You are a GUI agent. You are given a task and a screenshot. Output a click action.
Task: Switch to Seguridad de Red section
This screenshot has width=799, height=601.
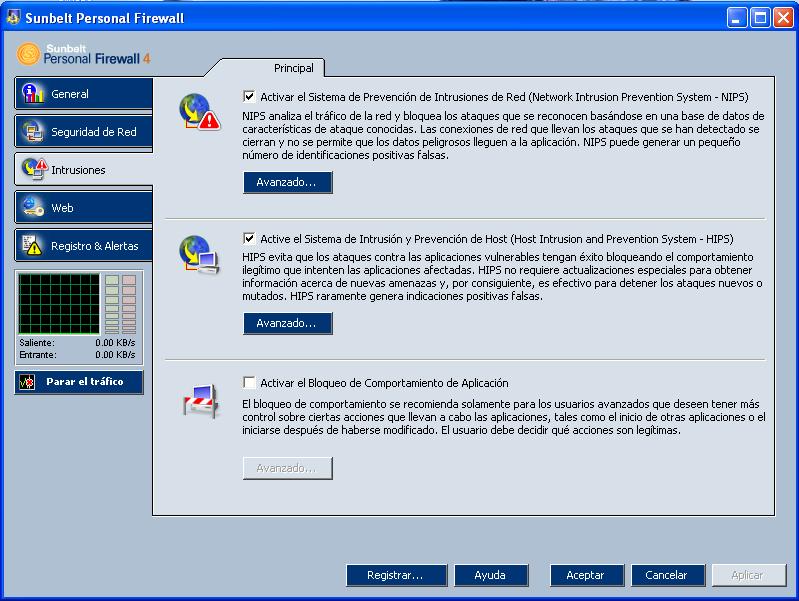coord(84,132)
